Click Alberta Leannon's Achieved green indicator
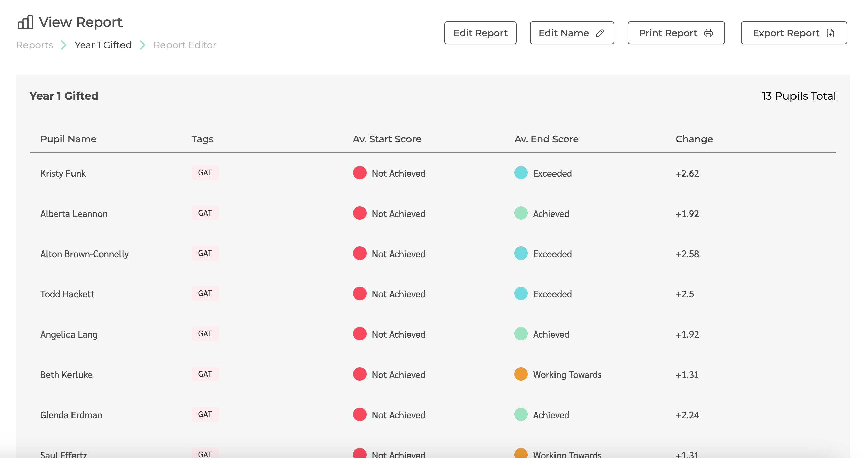Screen dimensions: 868x458 [520, 214]
